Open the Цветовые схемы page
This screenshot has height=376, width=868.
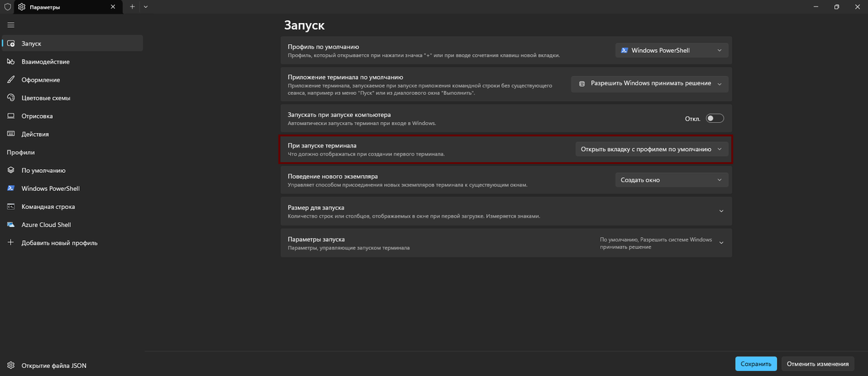click(x=72, y=98)
